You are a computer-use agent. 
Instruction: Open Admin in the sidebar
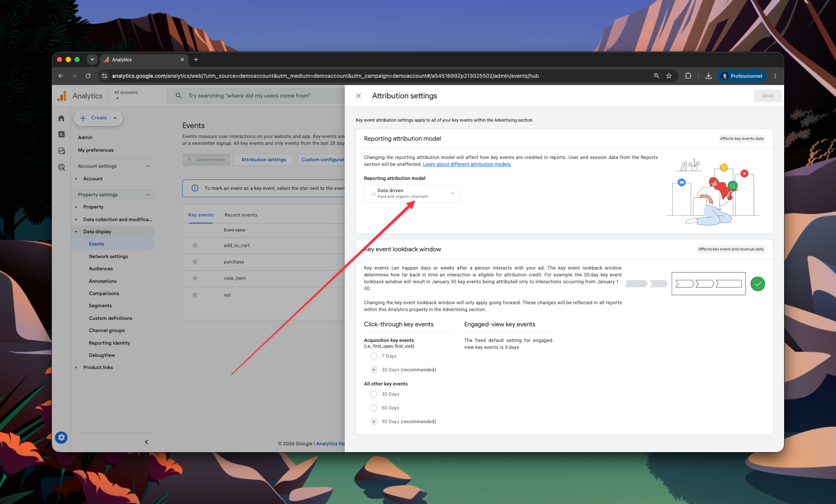(85, 137)
